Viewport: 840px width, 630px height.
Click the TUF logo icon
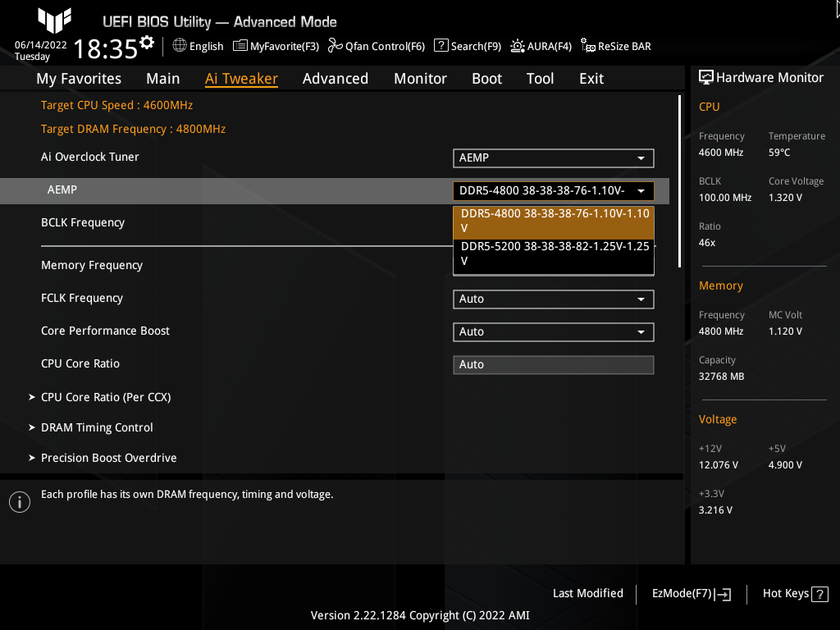point(55,21)
